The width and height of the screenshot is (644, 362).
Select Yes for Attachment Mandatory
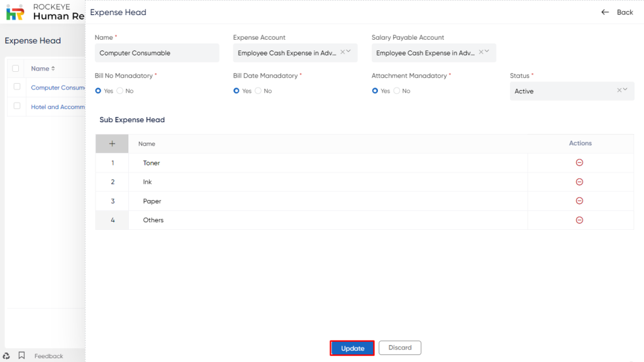(375, 91)
